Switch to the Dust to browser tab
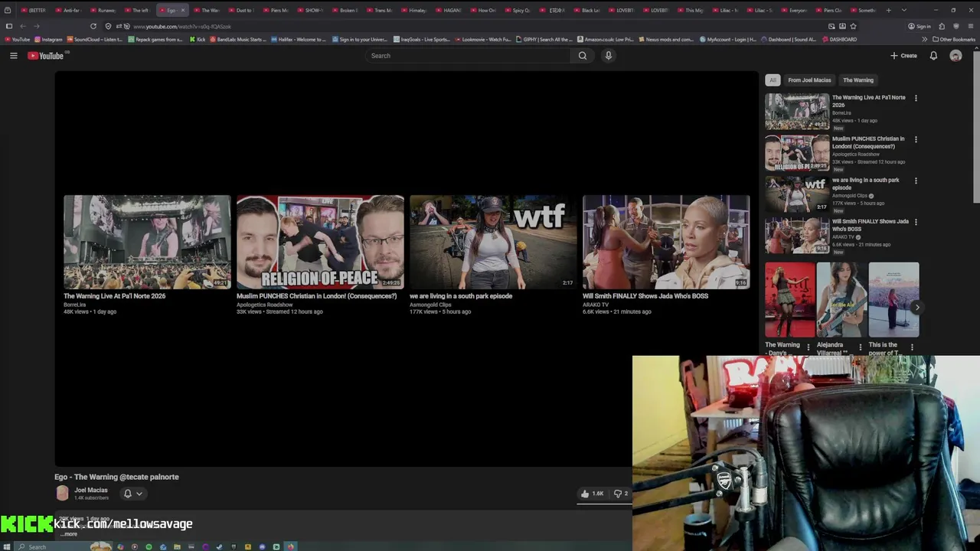This screenshot has height=551, width=980. 243,10
